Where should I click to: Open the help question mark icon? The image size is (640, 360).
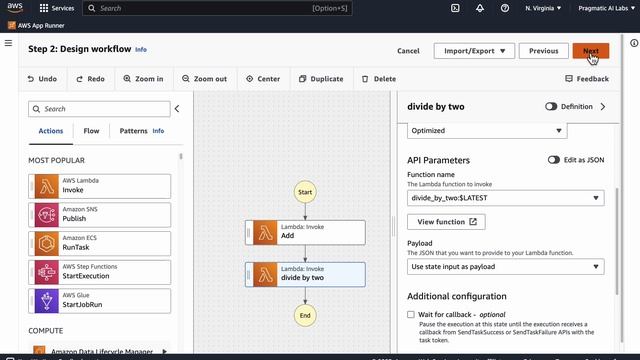coord(505,8)
